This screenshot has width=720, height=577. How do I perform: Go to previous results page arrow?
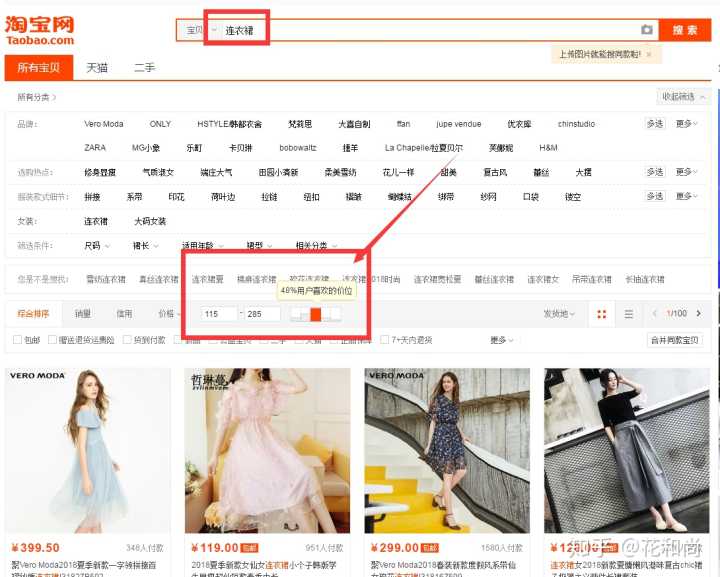pyautogui.click(x=656, y=314)
